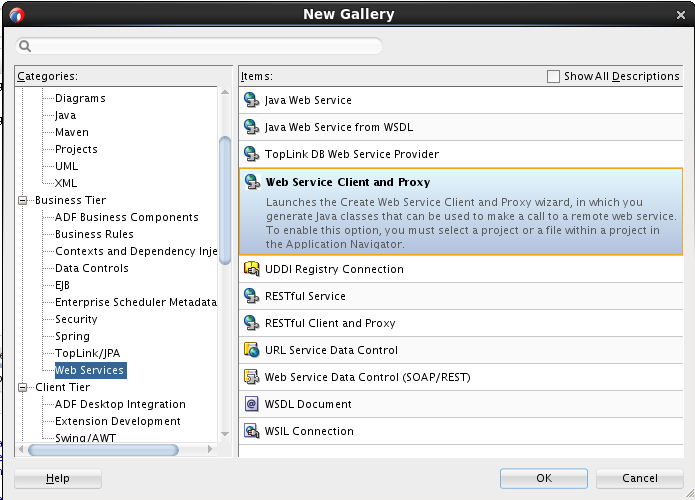Image resolution: width=695 pixels, height=500 pixels.
Task: Click the RESTful Service icon
Action: (251, 296)
